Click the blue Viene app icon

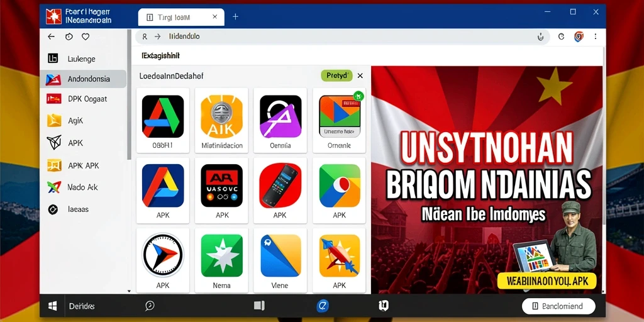280,255
